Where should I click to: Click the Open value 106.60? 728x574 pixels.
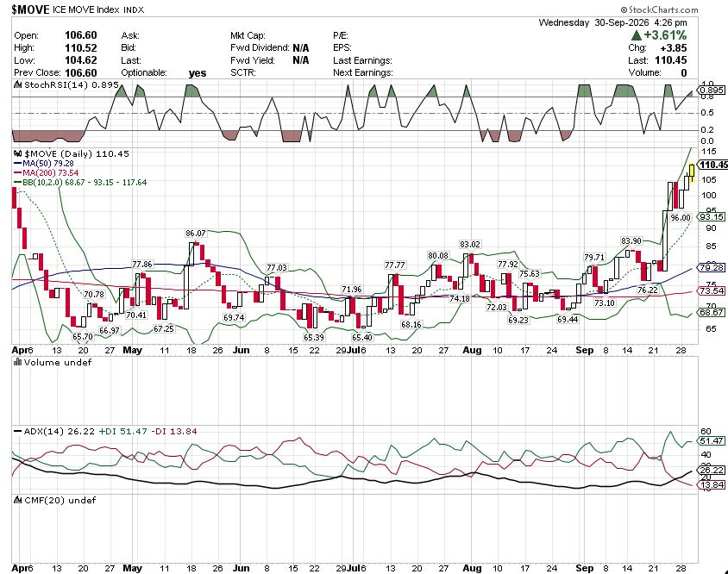click(81, 35)
